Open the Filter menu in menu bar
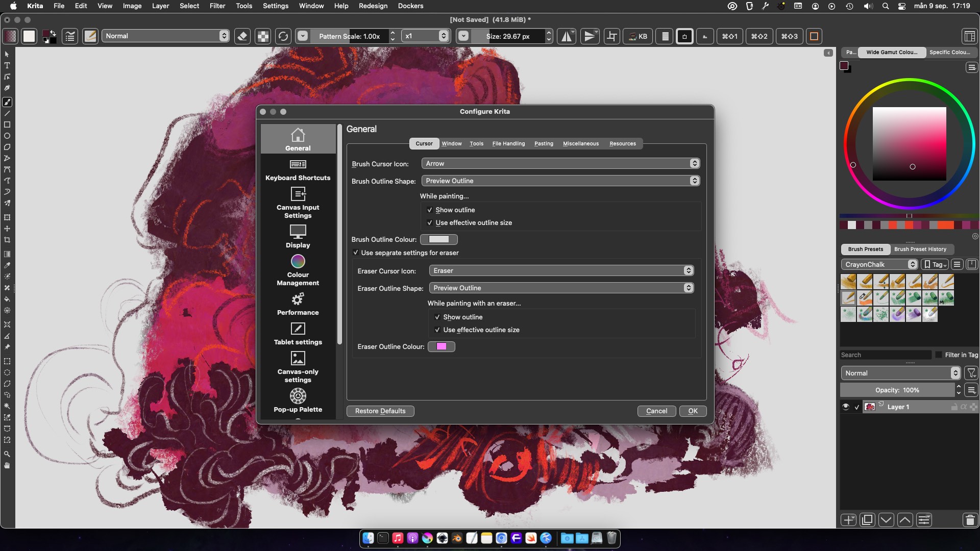 217,6
